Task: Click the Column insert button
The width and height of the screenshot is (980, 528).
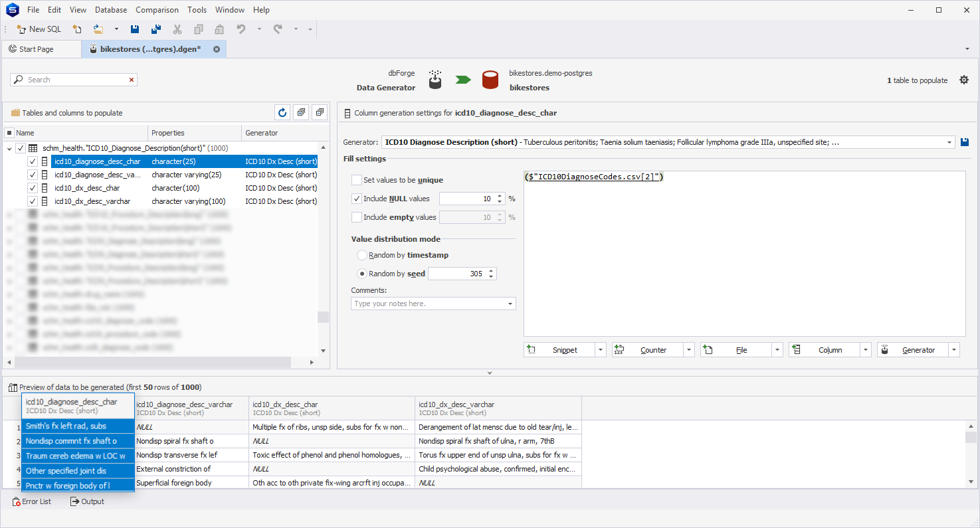Action: click(x=825, y=350)
